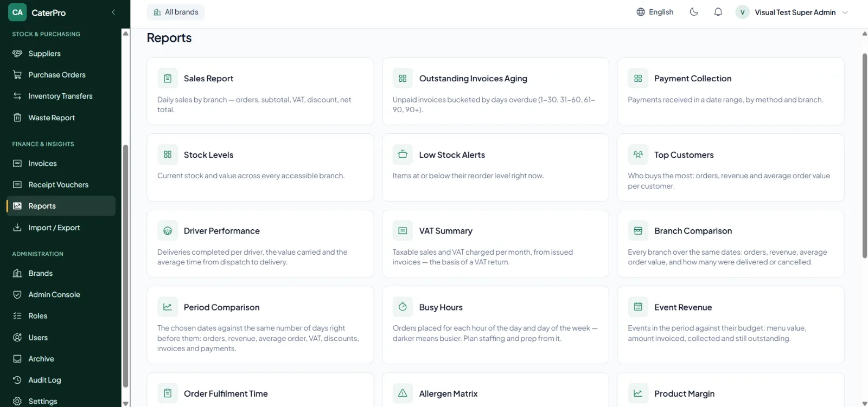Click the Suppliers handshake icon
The height and width of the screenshot is (407, 868).
[x=17, y=54]
